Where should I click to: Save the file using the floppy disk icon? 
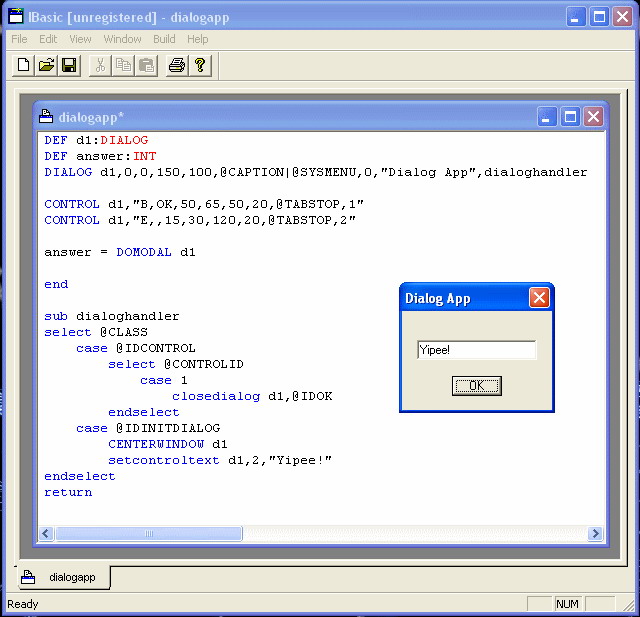pyautogui.click(x=69, y=65)
